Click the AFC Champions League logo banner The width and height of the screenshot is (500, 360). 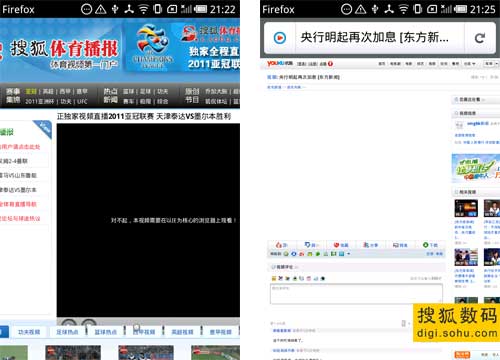tap(153, 47)
